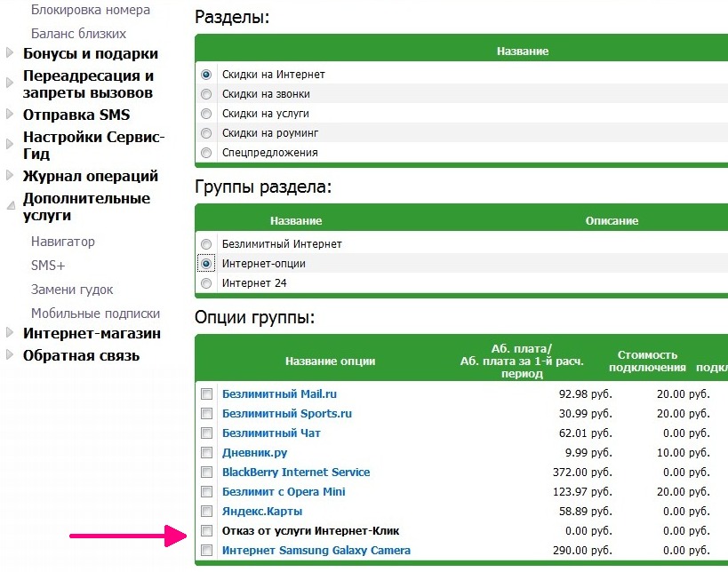Click the 'Описание' column header

point(612,221)
